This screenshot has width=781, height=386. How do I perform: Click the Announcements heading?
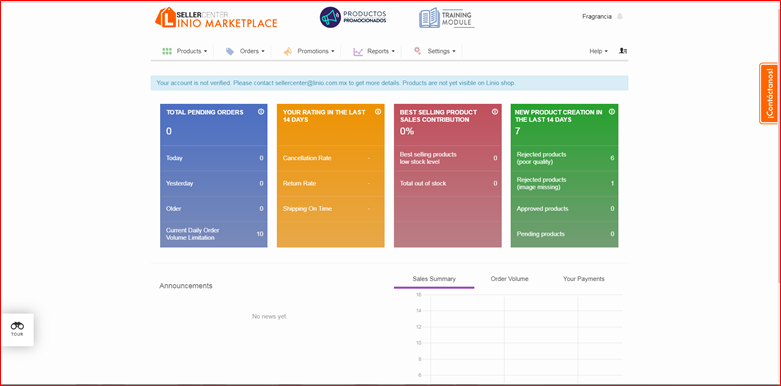coord(186,286)
